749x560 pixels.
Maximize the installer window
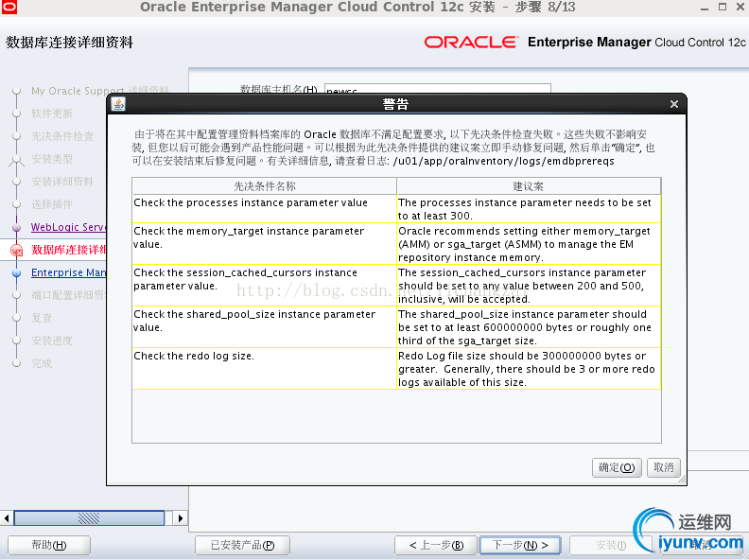click(x=723, y=7)
